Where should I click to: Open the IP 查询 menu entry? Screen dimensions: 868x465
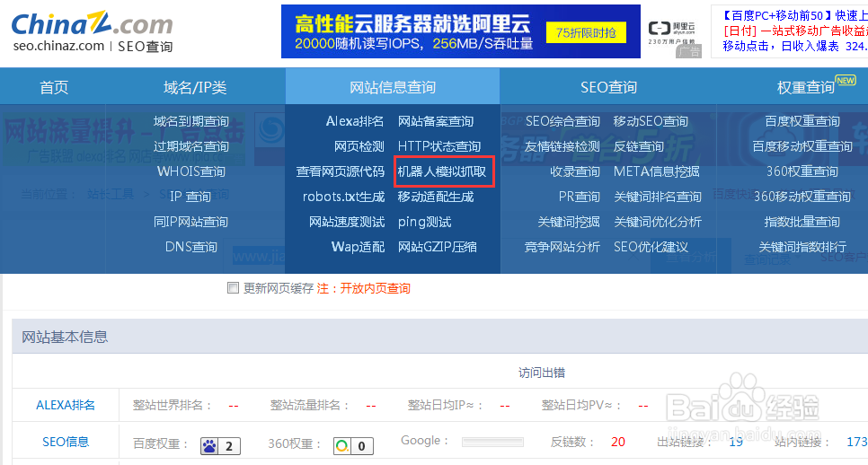(190, 197)
